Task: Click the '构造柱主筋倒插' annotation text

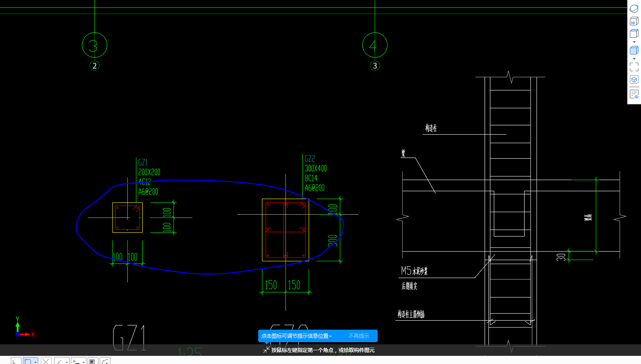Action: [x=411, y=314]
